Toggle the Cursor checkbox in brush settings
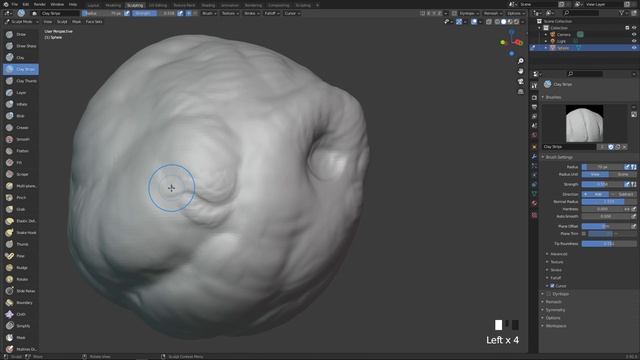The height and width of the screenshot is (360, 640). pos(552,286)
